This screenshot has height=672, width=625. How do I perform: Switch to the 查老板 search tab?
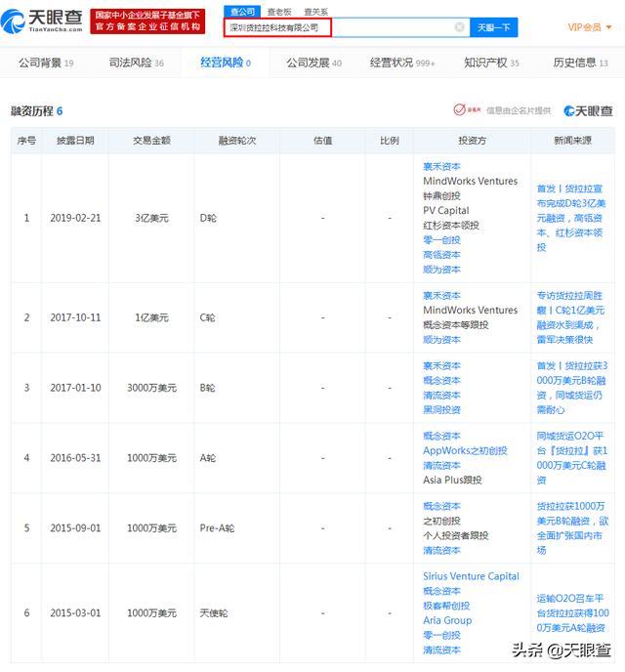click(x=279, y=12)
